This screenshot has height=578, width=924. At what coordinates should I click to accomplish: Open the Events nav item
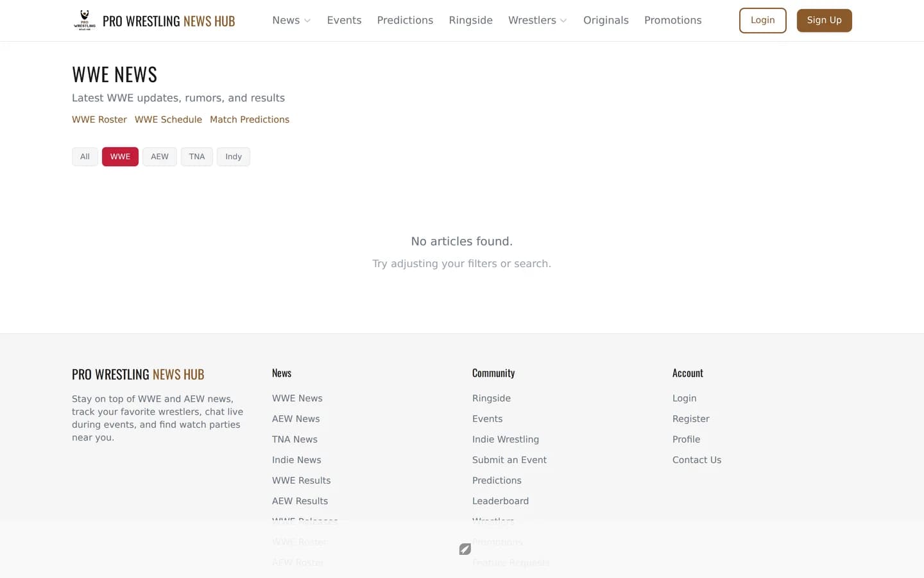(x=344, y=21)
